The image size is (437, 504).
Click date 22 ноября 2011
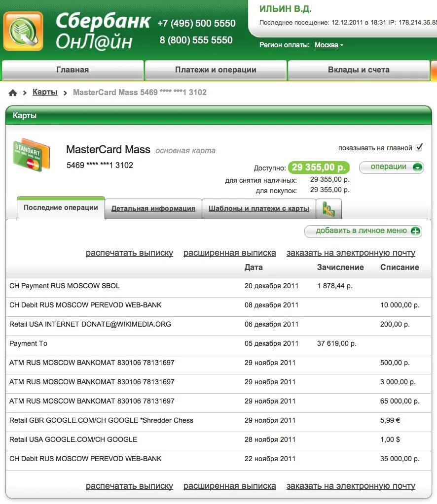coord(270,459)
